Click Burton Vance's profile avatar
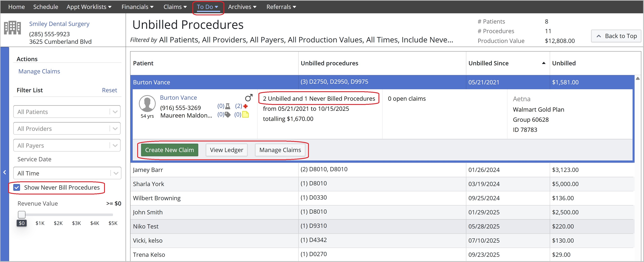Viewport: 644px width, 262px height. click(147, 103)
